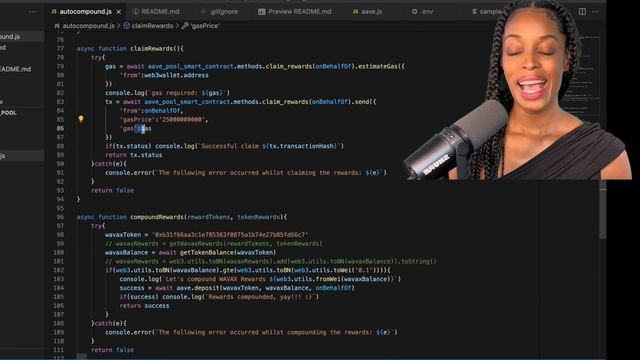Click 'return success' on line 106
The width and height of the screenshot is (640, 360).
[144, 305]
